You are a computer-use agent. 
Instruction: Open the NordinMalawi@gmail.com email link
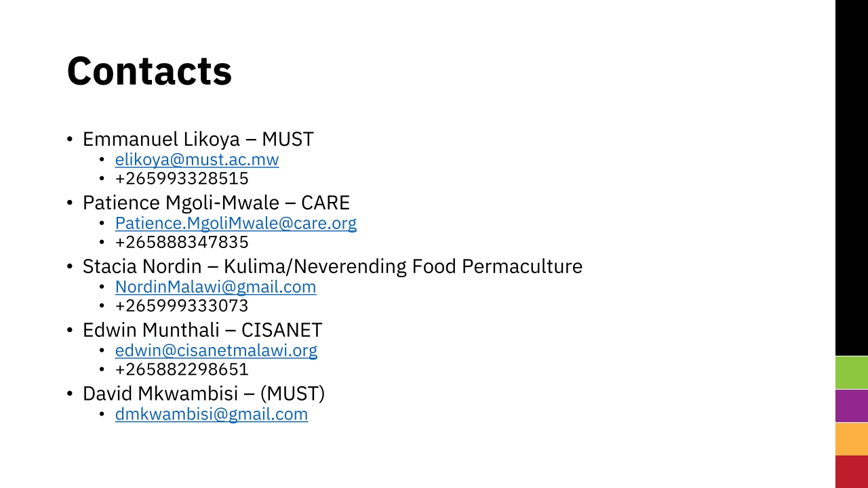point(216,287)
